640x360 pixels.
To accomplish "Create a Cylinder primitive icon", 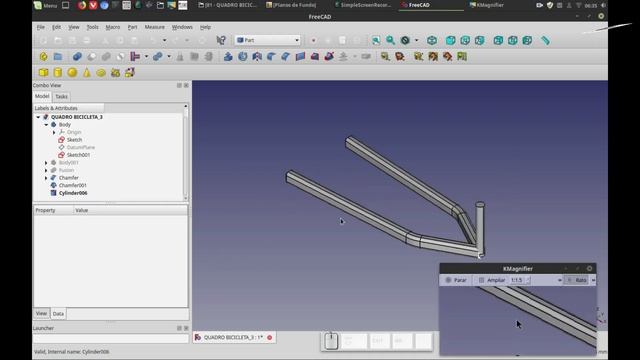I will 58,73.
